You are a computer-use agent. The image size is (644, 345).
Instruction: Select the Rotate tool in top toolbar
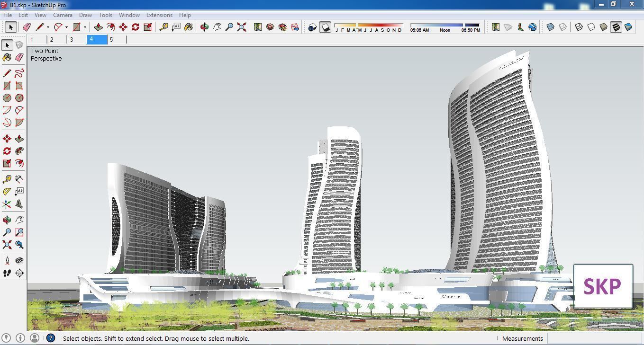(x=136, y=27)
